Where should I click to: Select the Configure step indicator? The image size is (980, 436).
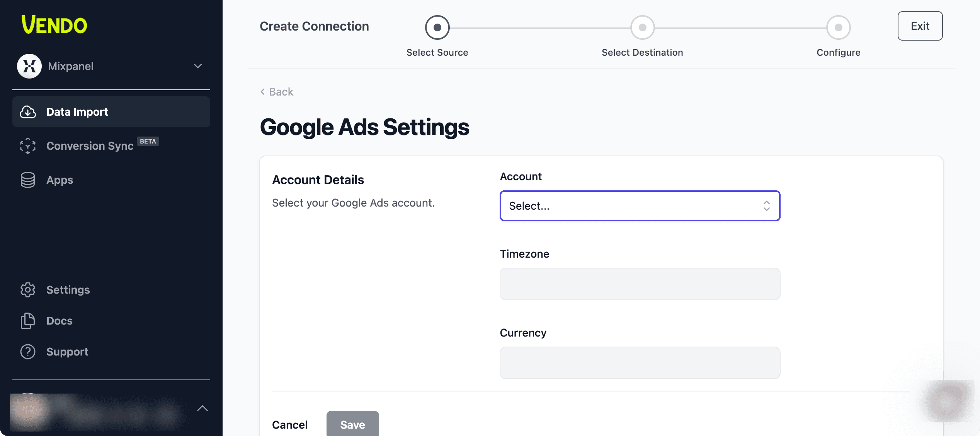tap(838, 27)
